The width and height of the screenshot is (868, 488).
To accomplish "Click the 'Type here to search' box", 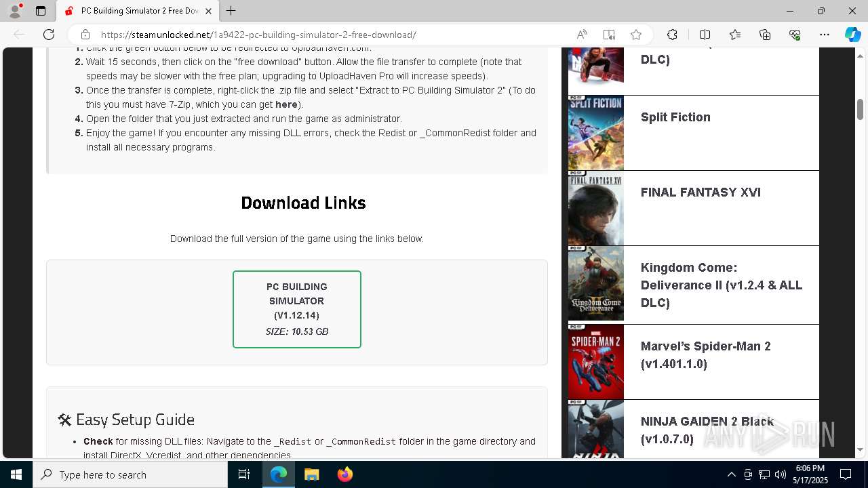I will 130,474.
